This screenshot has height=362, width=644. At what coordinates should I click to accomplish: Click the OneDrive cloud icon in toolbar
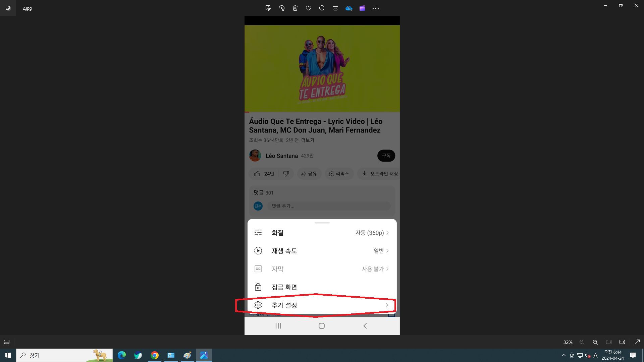(x=349, y=8)
